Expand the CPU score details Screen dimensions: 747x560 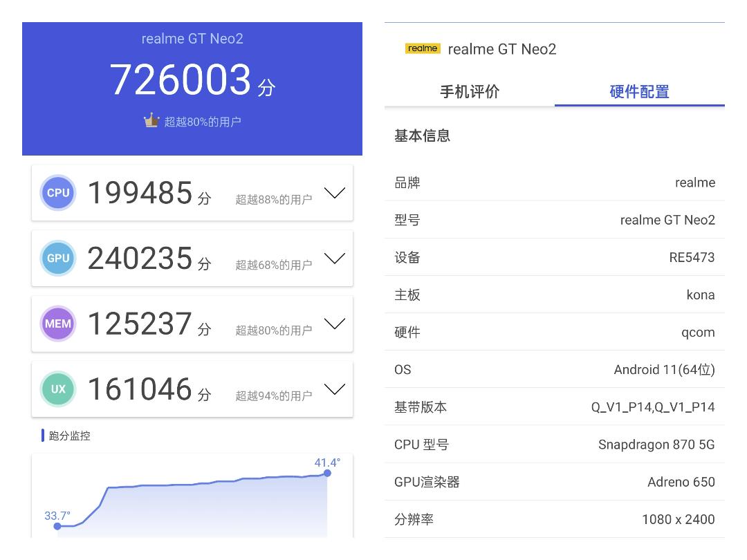click(x=335, y=193)
